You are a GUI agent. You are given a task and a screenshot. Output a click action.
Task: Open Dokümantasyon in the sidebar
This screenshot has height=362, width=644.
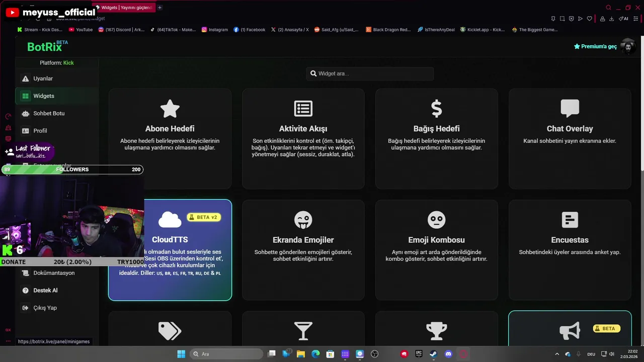(57, 273)
